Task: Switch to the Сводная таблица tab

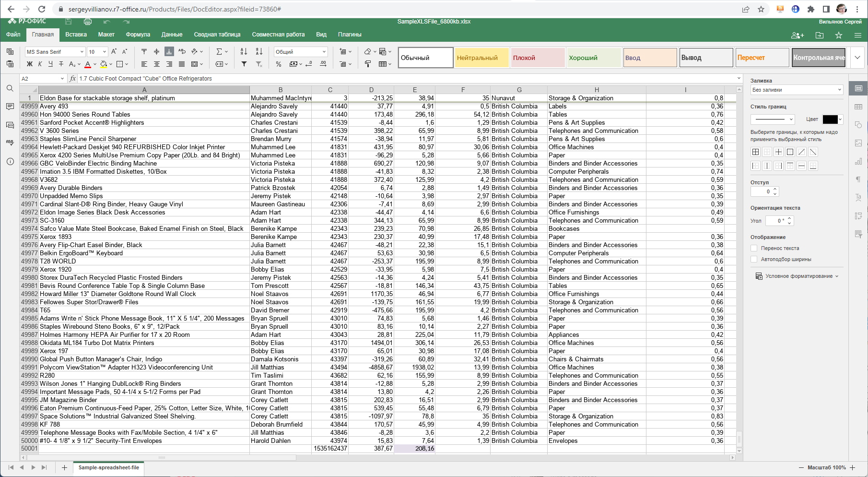Action: coord(217,35)
